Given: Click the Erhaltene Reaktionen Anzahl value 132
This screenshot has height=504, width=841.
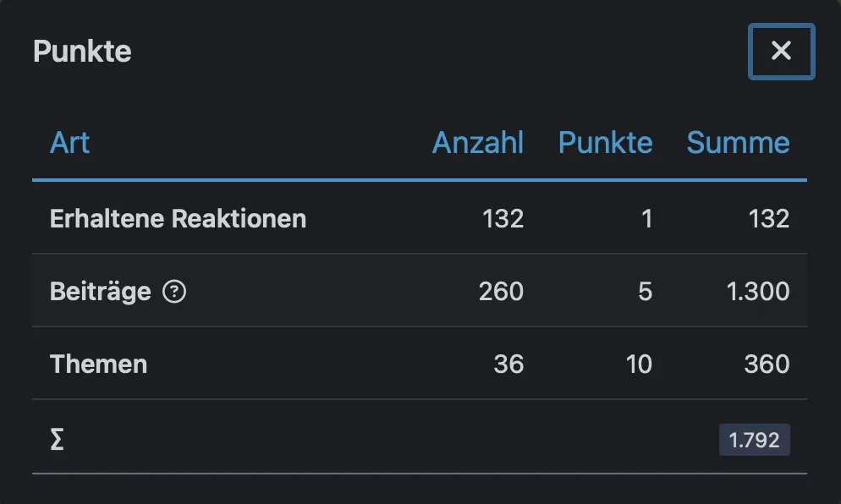Looking at the screenshot, I should 503,219.
